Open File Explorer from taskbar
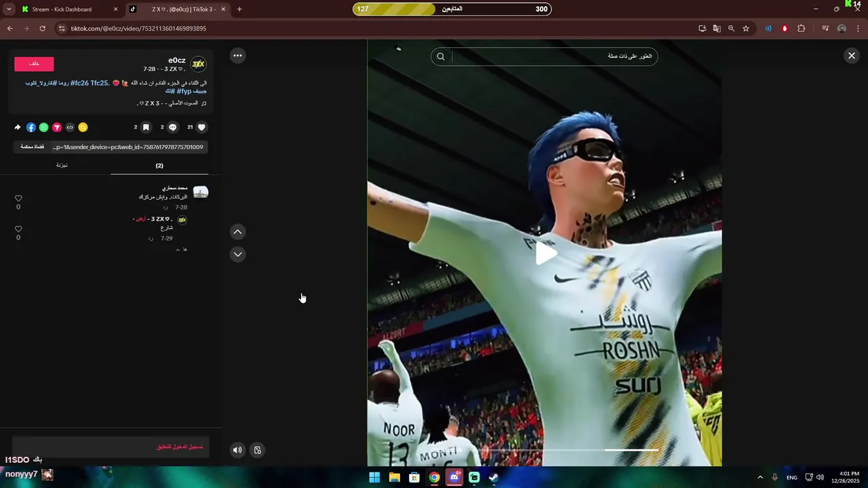868x488 pixels. click(395, 477)
